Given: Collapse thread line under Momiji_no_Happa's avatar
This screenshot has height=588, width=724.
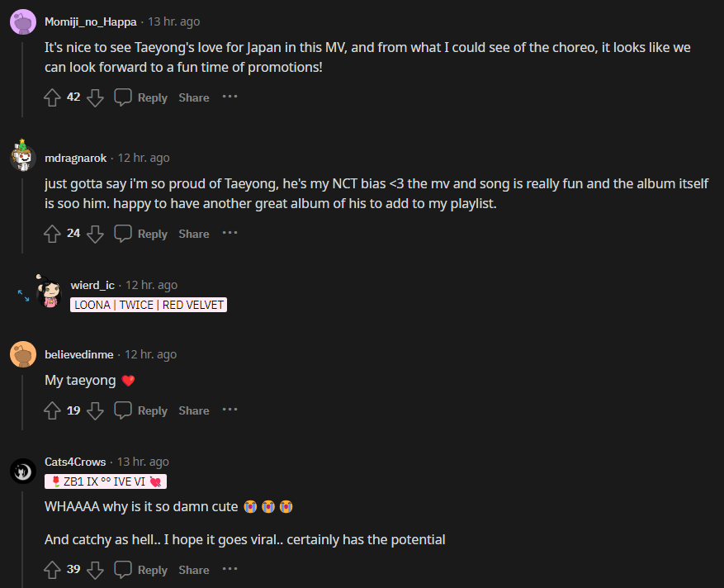Looking at the screenshot, I should (23, 76).
